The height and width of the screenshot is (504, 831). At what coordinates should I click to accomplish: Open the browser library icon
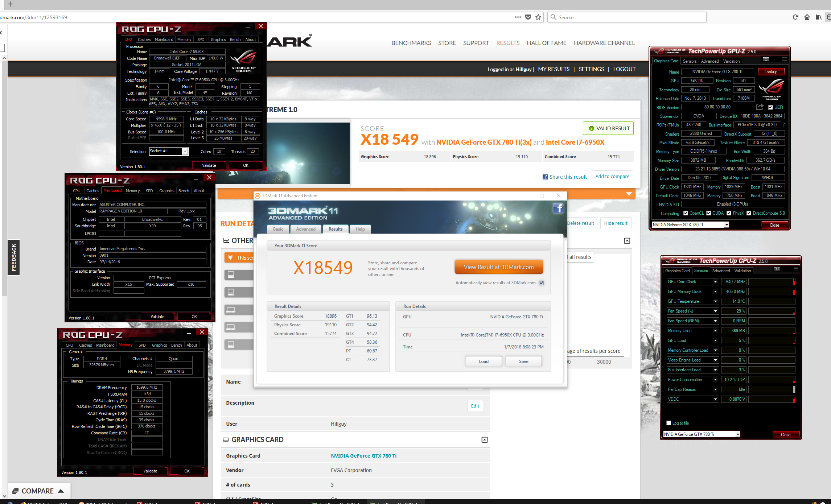(x=819, y=17)
